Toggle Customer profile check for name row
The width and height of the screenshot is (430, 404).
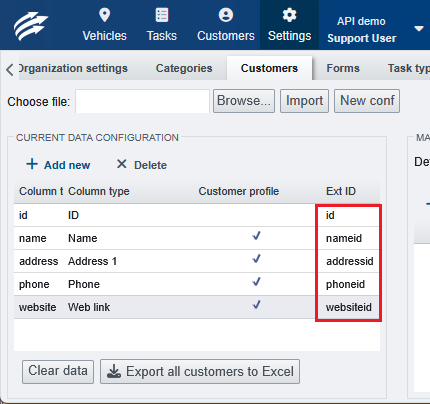(256, 236)
